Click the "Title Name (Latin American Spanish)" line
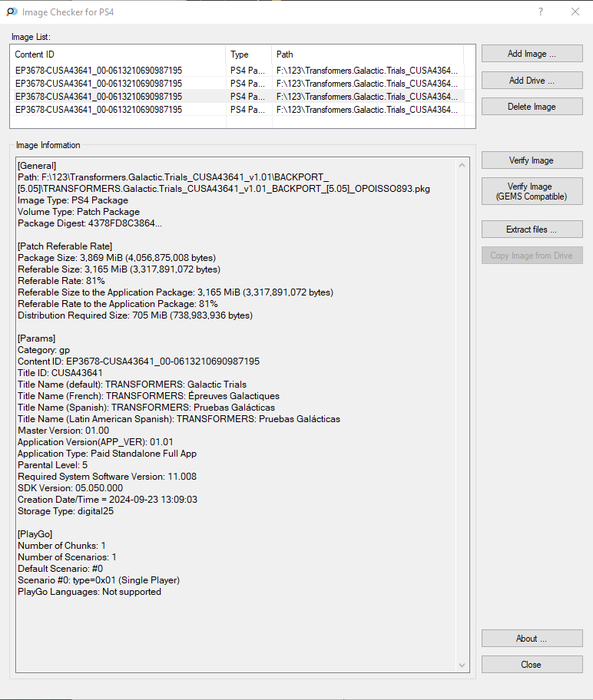This screenshot has height=700, width=593. pyautogui.click(x=179, y=419)
